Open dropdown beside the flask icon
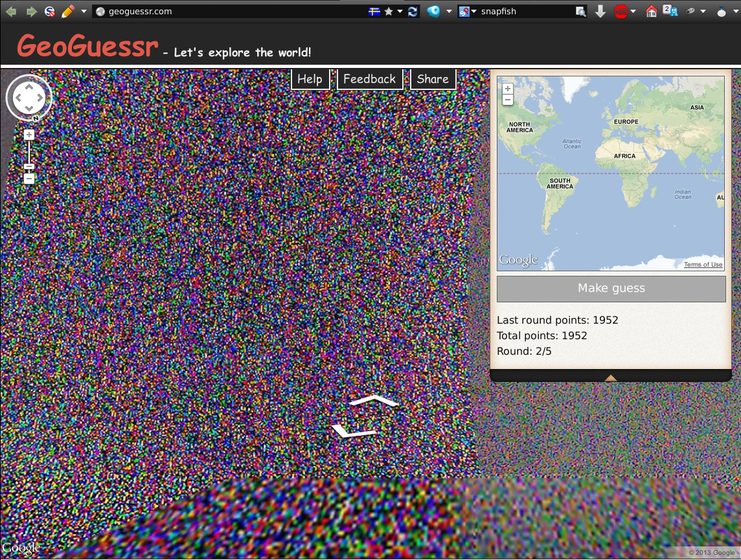Screen dimensions: 741x560 736,12
